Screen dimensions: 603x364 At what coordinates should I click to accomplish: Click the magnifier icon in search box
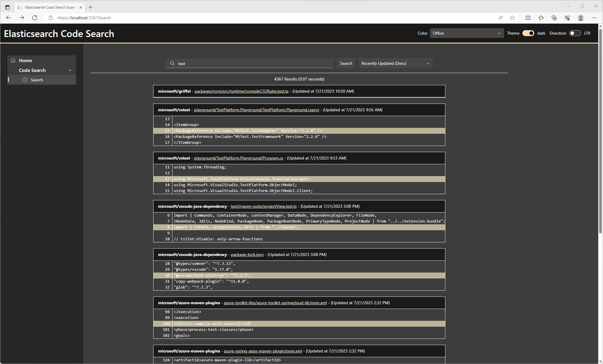tap(172, 63)
